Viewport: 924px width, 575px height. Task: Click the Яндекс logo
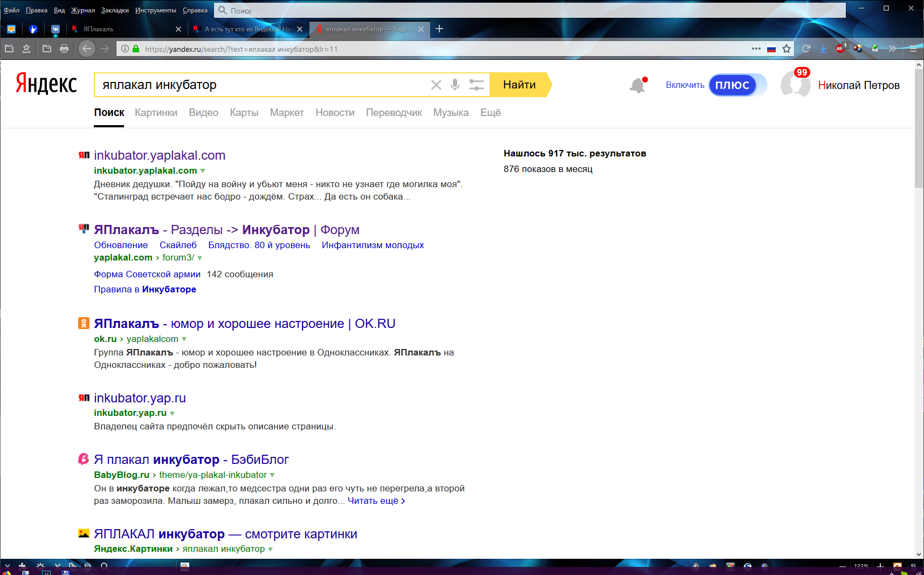[x=46, y=84]
